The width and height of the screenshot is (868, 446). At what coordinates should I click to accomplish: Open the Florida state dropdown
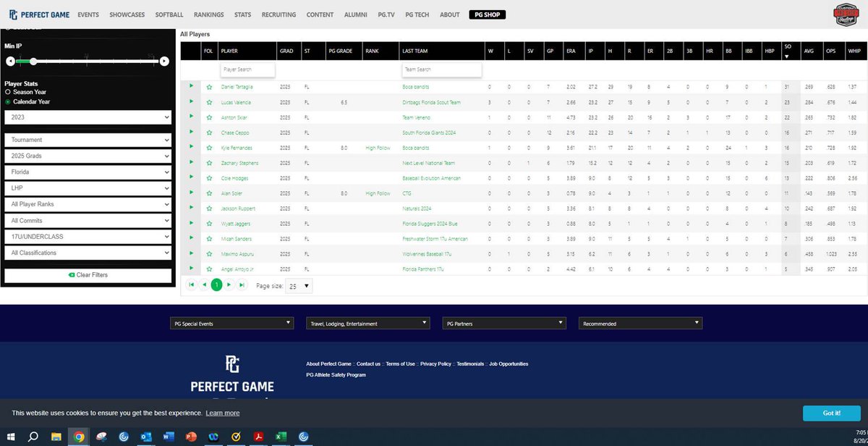[88, 172]
